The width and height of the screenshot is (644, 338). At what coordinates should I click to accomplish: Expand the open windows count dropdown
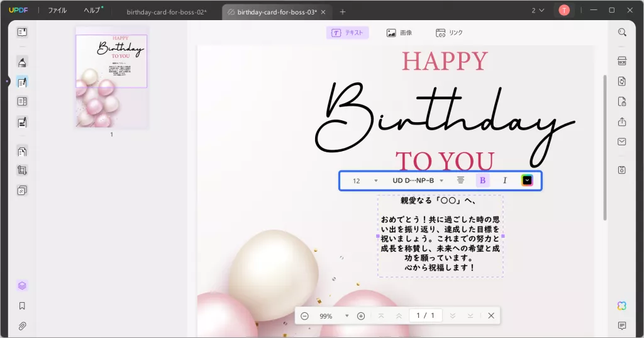(x=538, y=10)
